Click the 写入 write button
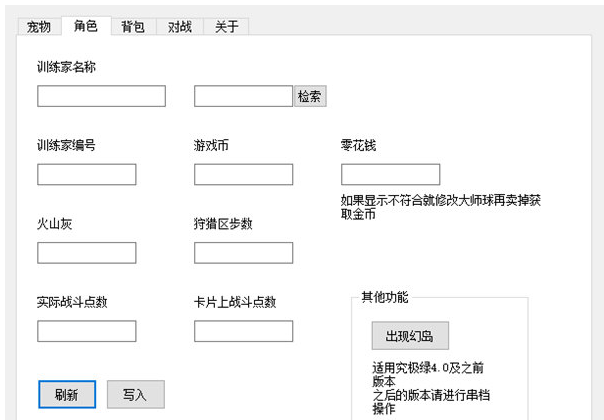The image size is (604, 420). 135,394
